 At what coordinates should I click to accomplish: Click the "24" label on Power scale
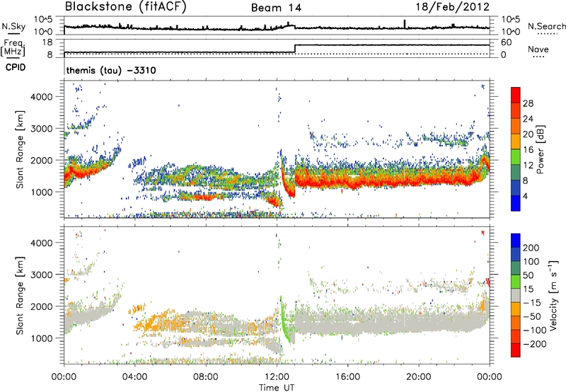(528, 119)
